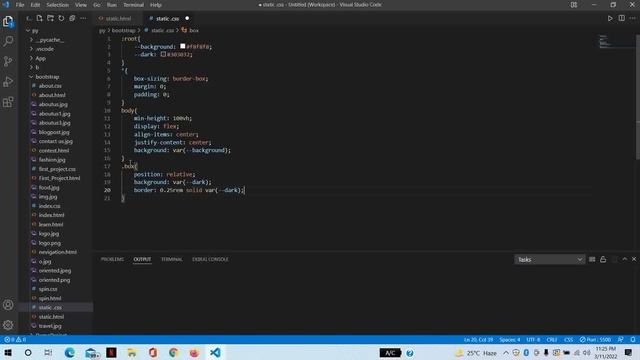Refresh the Explorer file list
This screenshot has height=360, width=640.
point(61,18)
